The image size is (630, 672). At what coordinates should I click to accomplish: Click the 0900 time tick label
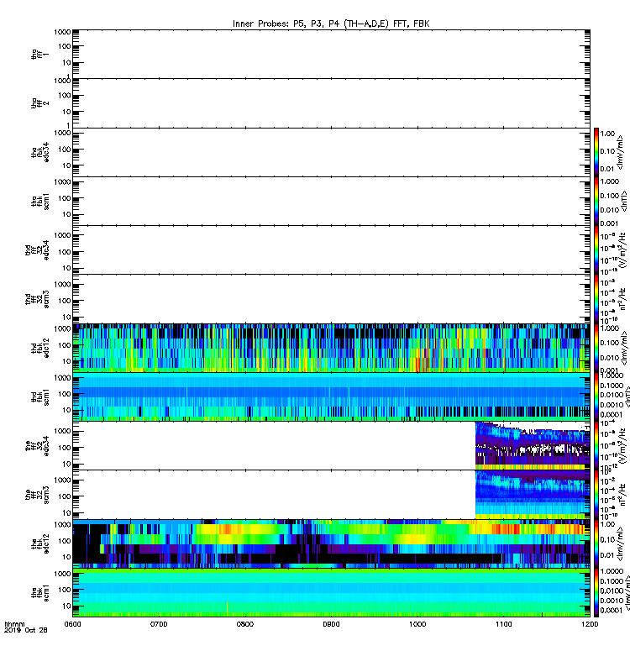coord(331,624)
